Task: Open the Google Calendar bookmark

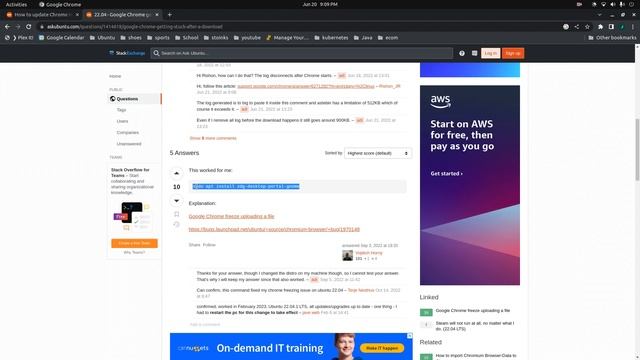Action: (x=61, y=38)
